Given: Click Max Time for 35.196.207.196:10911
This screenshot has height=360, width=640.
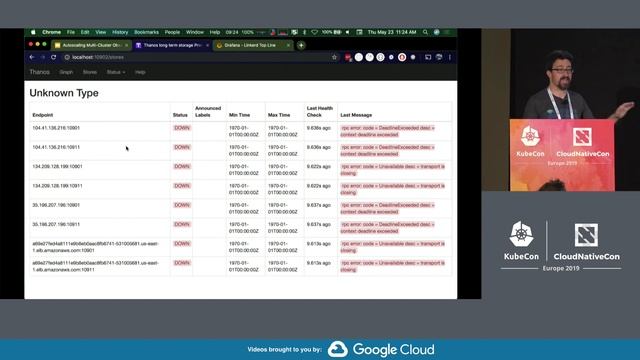Looking at the screenshot, I should coord(282,228).
